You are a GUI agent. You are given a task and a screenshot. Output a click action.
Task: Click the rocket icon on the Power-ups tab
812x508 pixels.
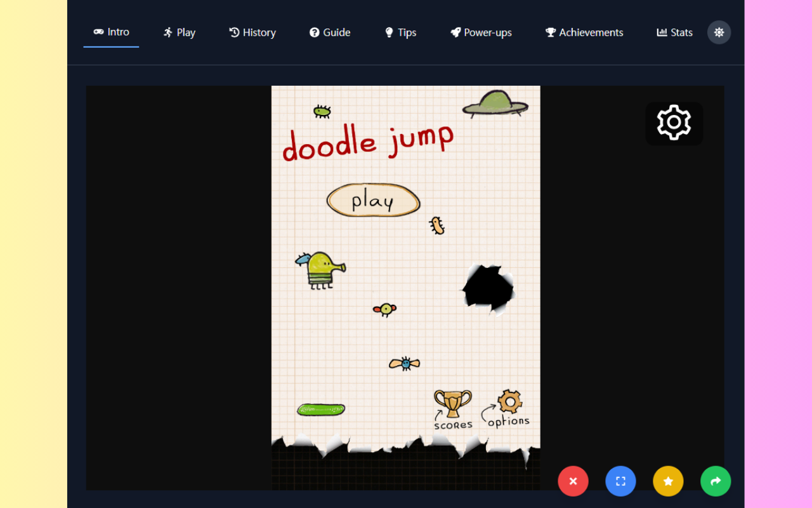454,32
